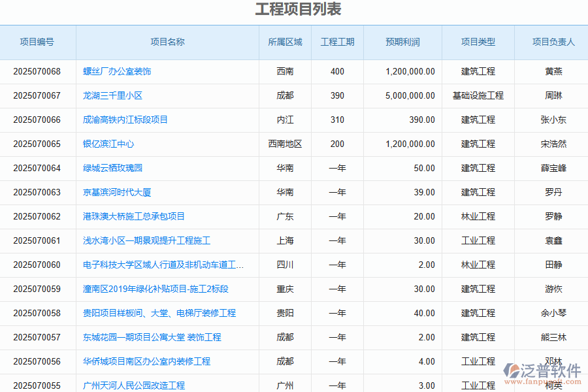Click the 项目类型 column header
The width and height of the screenshot is (588, 392).
point(478,42)
